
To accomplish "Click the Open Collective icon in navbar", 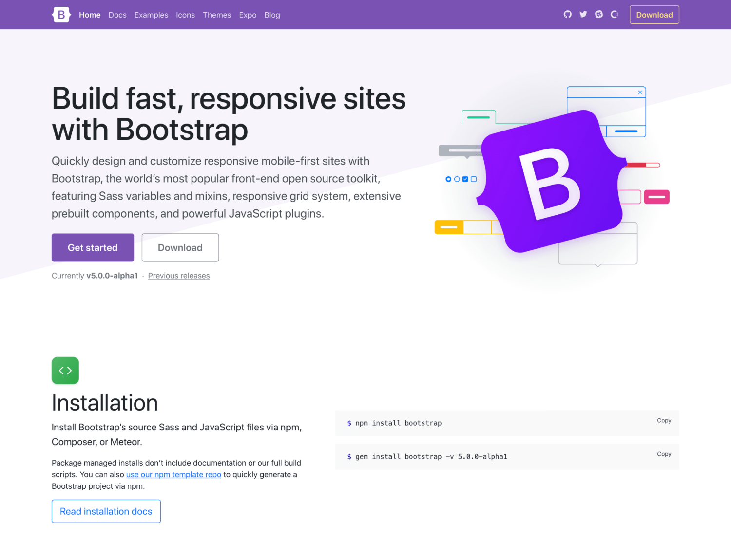I will pos(614,15).
